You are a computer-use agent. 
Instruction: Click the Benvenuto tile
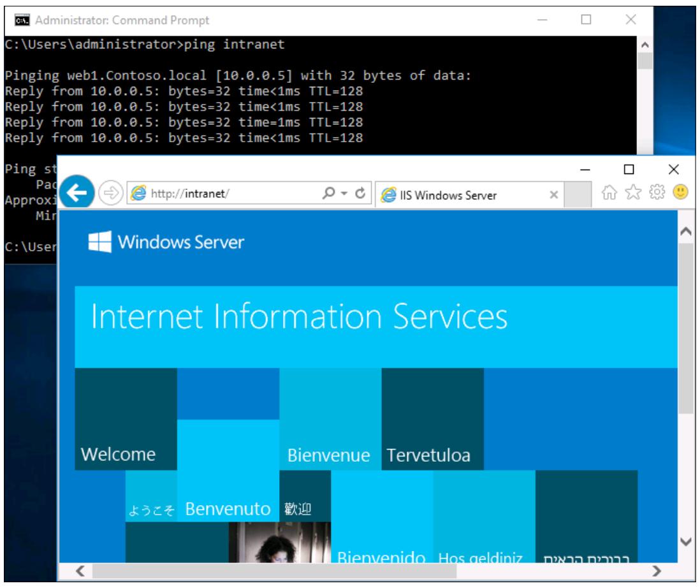pos(228,471)
